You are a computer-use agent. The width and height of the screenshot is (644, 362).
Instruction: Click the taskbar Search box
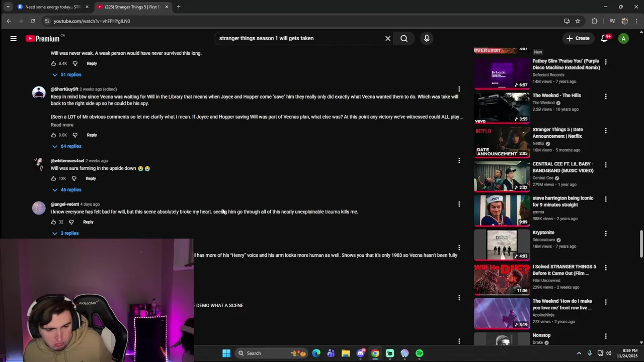(271, 353)
